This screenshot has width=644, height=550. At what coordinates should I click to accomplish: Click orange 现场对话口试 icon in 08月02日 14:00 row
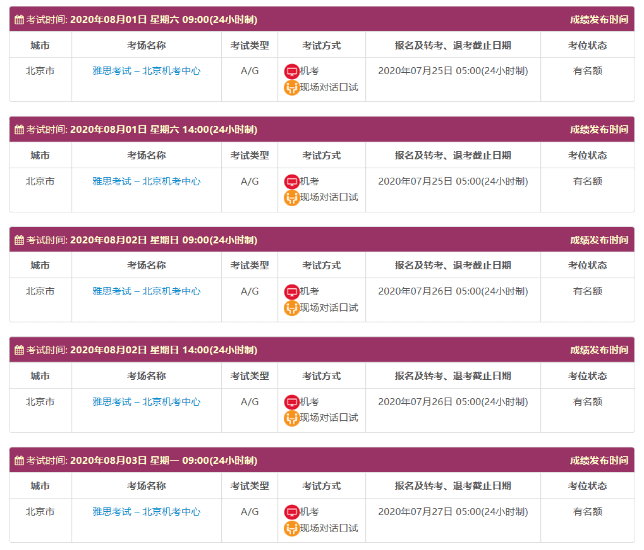pos(291,417)
